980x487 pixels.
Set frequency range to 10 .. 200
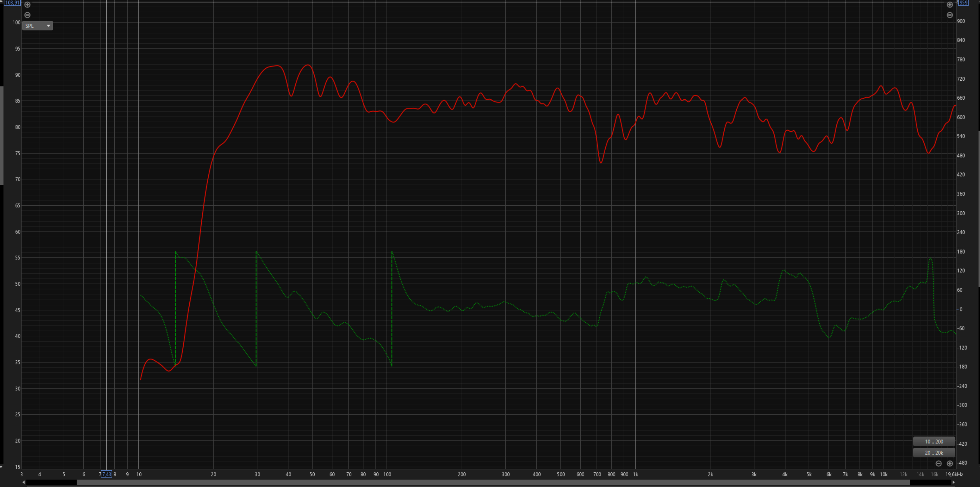tap(933, 441)
